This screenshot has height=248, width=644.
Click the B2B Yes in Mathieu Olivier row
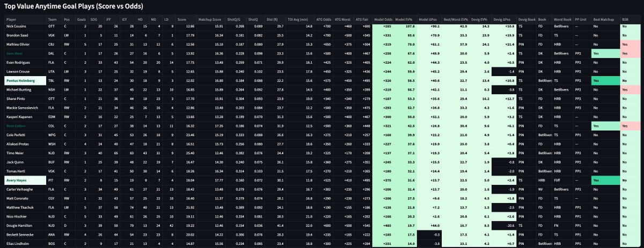click(631, 44)
